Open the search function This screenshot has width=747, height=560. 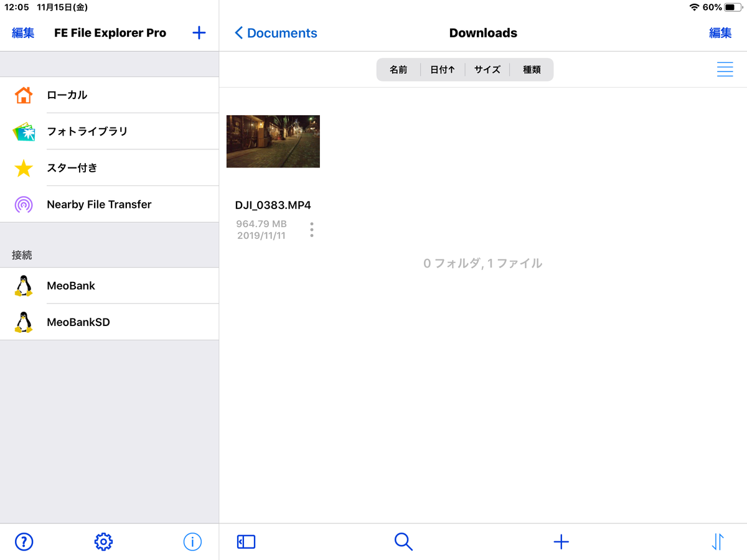coord(403,542)
